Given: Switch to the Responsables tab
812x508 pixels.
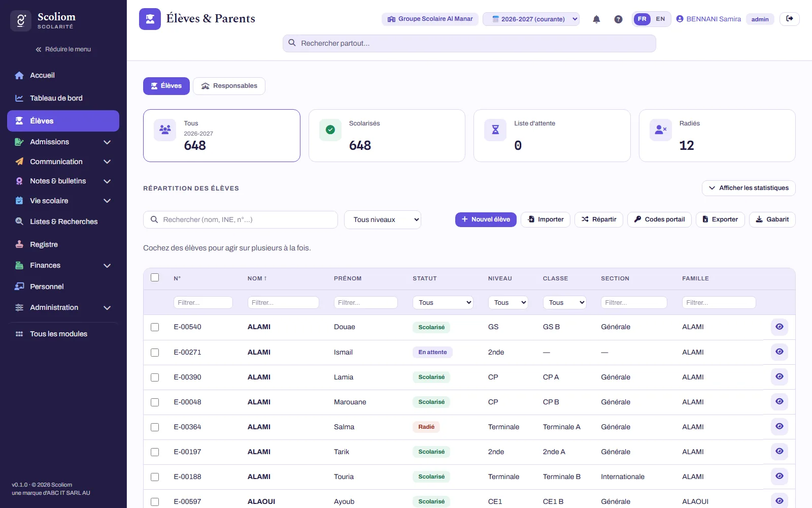Looking at the screenshot, I should tap(229, 86).
